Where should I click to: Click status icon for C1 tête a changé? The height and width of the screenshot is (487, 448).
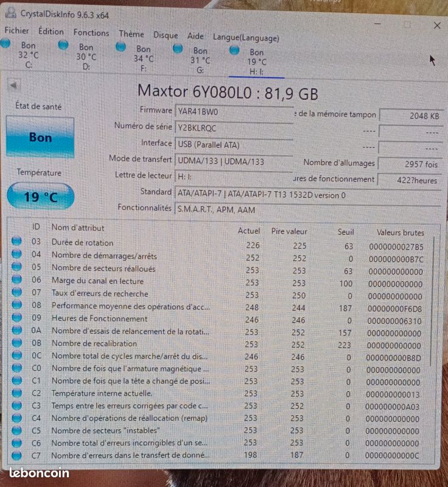pyautogui.click(x=17, y=380)
